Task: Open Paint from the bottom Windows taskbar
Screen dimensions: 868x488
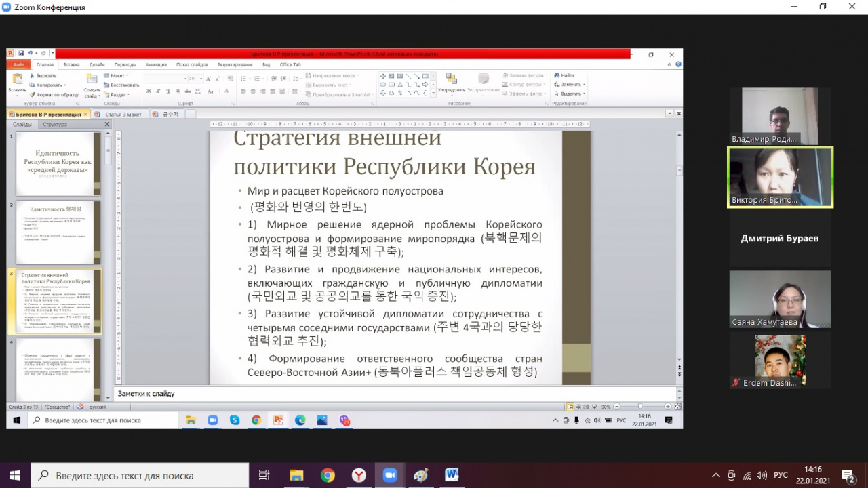Action: [x=420, y=475]
